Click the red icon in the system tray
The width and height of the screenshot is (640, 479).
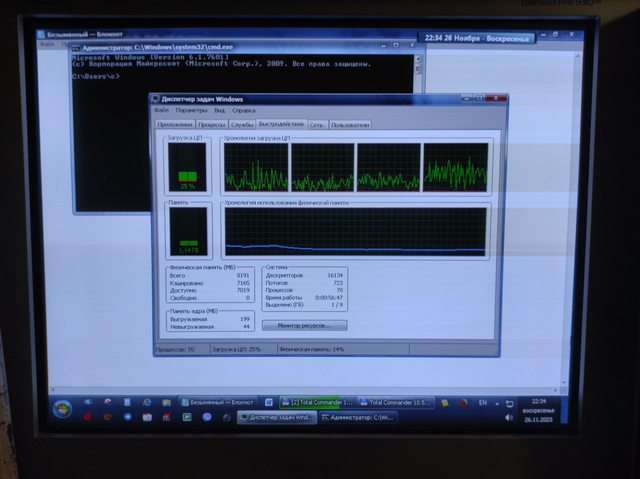click(x=463, y=403)
